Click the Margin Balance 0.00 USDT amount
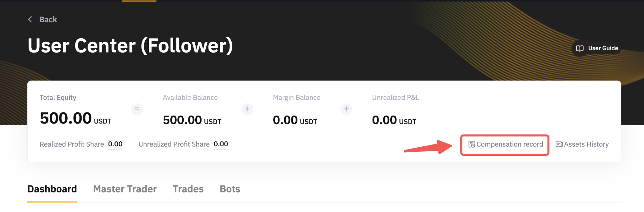 [x=295, y=120]
